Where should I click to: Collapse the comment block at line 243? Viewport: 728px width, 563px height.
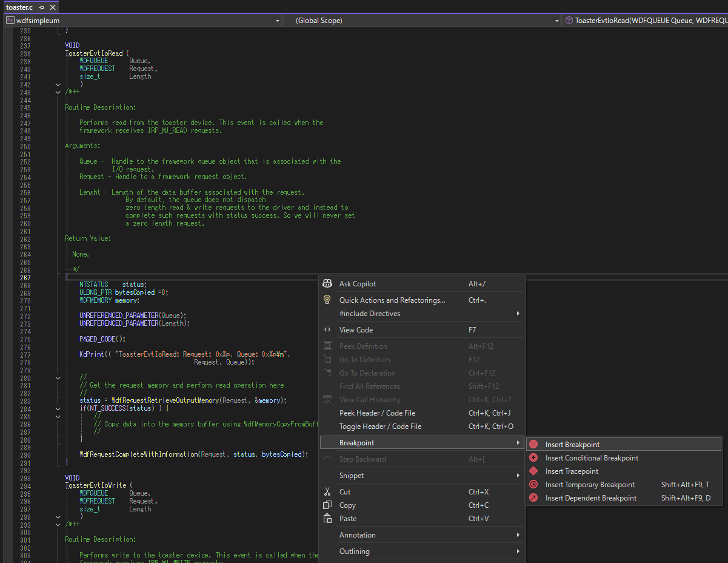(x=58, y=92)
